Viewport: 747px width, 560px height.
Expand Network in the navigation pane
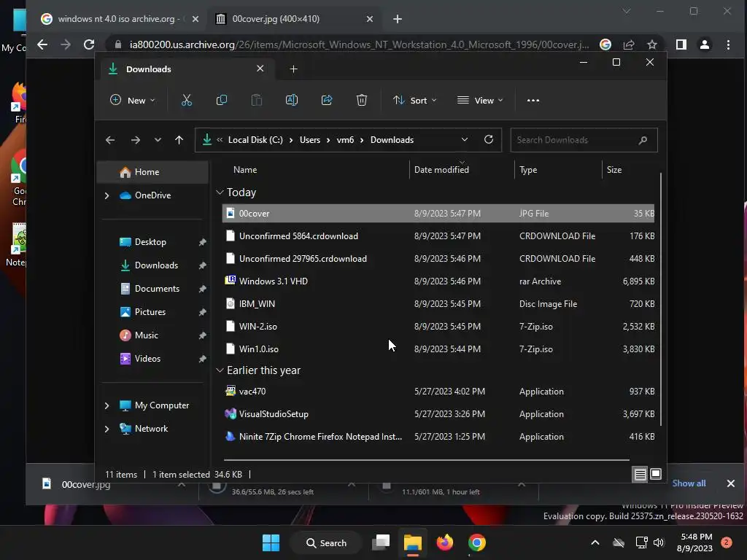[x=107, y=429]
